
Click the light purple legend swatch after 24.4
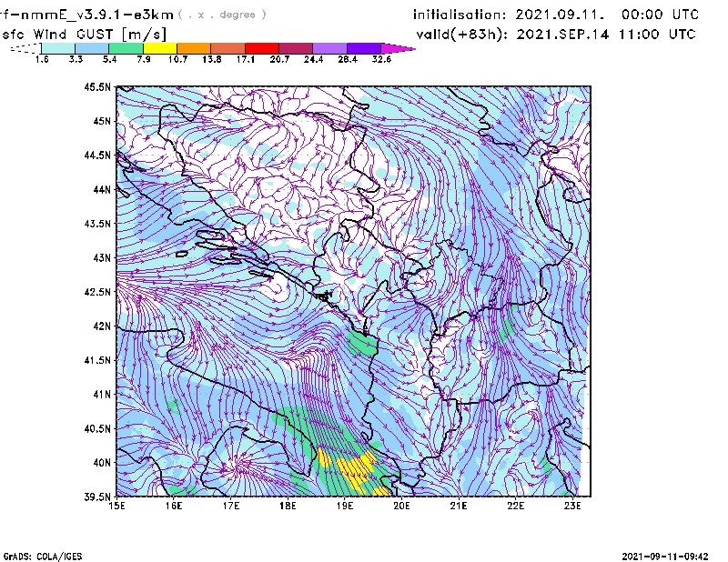(x=330, y=48)
